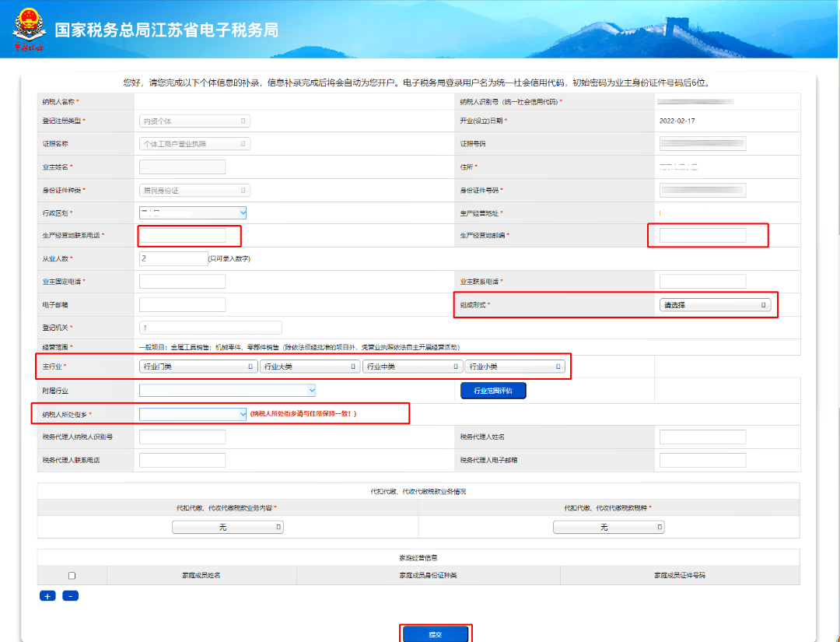
Task: Click the 登记机关 input field
Action: pos(211,328)
